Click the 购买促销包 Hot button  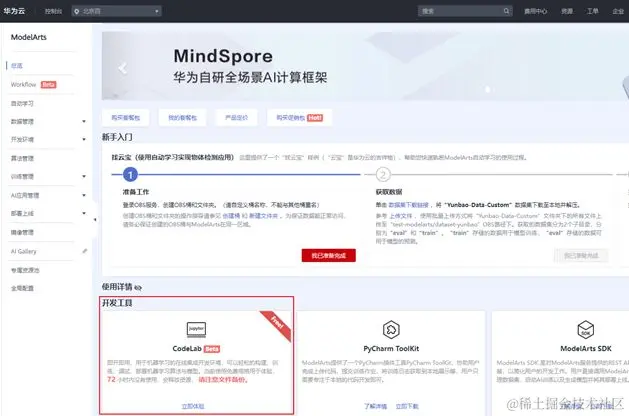point(299,118)
